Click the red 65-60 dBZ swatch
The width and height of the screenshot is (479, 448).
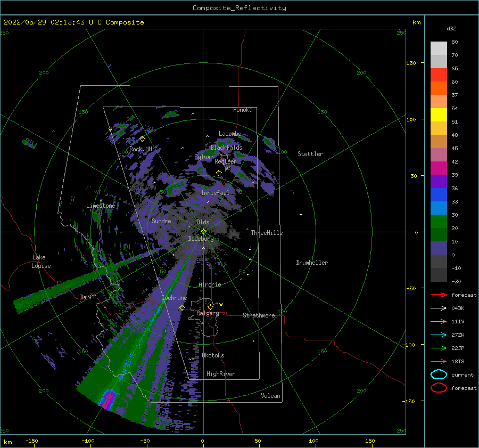[439, 75]
